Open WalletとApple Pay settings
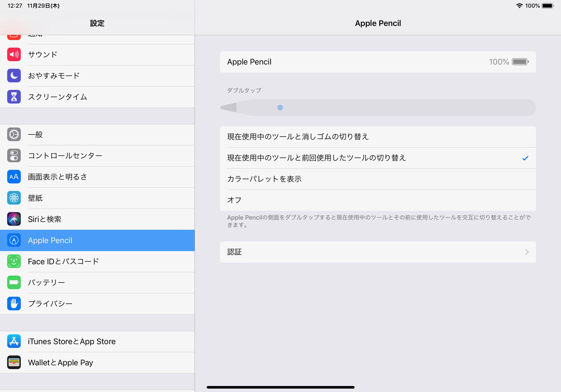This screenshot has width=561, height=392. click(x=97, y=363)
